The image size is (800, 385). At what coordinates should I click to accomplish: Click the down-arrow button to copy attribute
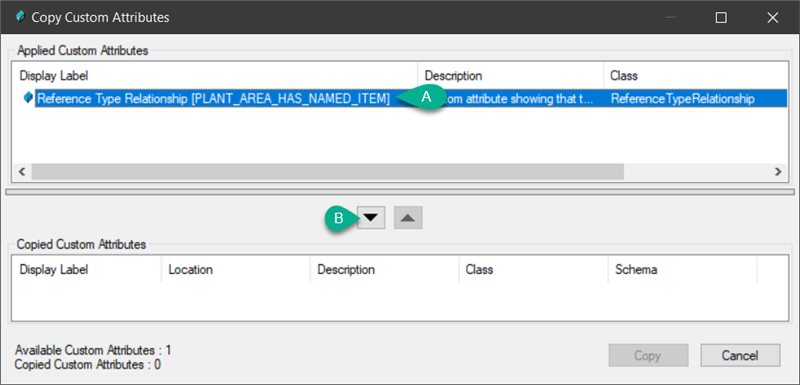pos(371,218)
